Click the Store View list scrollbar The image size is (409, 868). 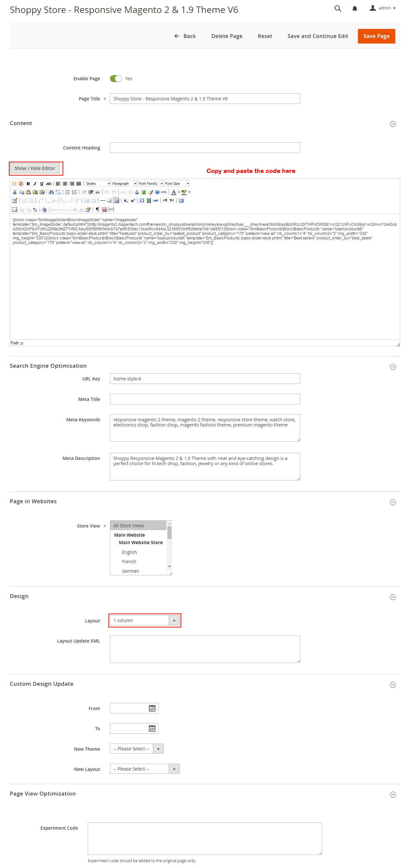pos(170,544)
